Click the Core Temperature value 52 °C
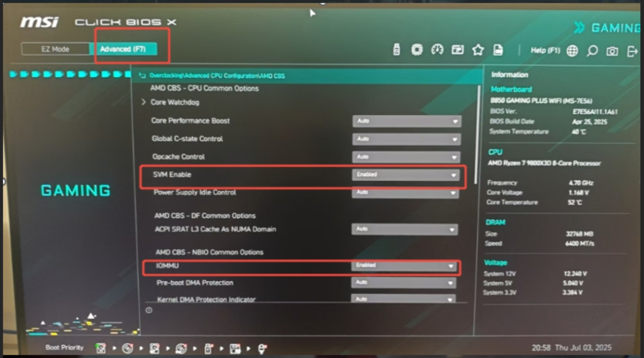This screenshot has height=358, width=644. point(575,203)
